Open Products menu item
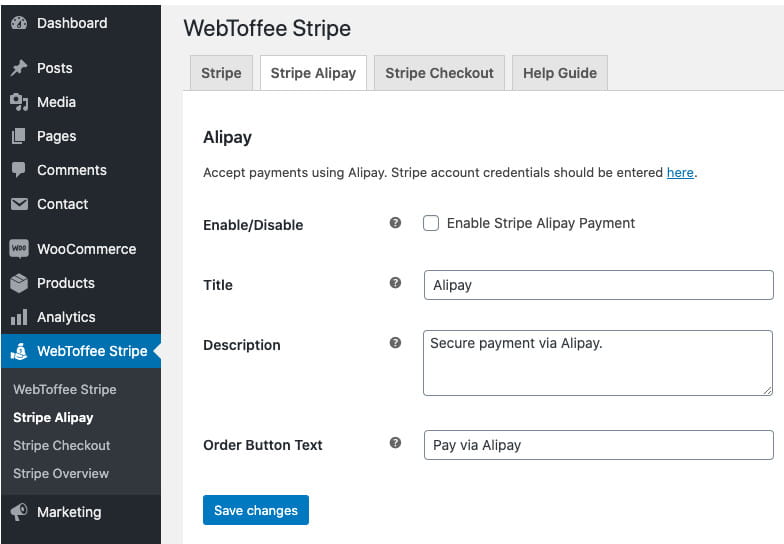784x544 pixels. 81,283
